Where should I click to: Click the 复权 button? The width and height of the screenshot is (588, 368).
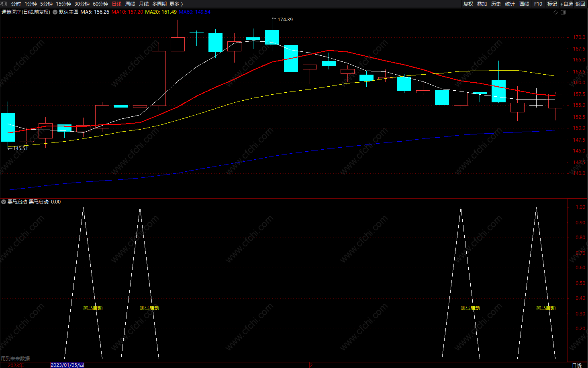coord(468,4)
